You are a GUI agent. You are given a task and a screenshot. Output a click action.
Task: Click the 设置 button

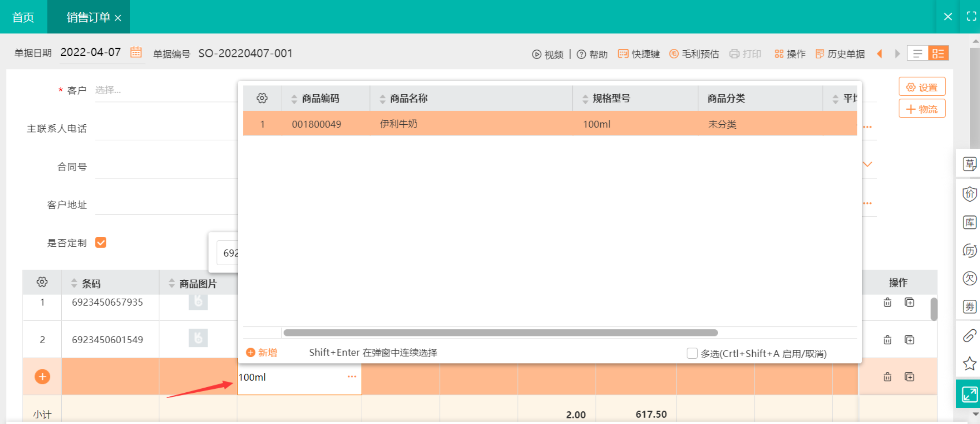click(922, 87)
